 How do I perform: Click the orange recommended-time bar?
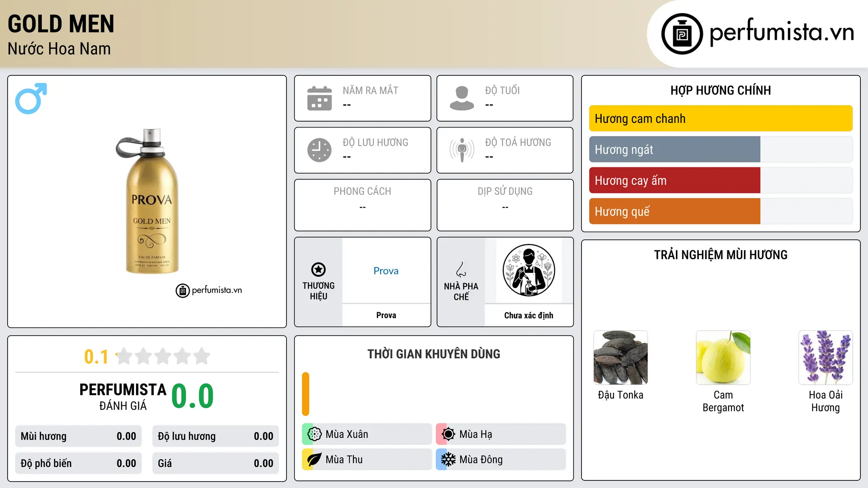click(306, 394)
